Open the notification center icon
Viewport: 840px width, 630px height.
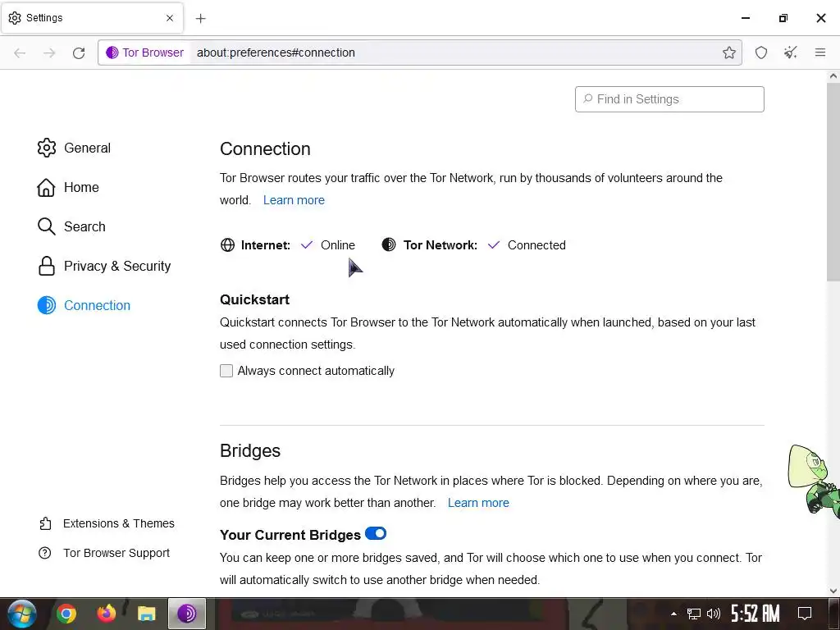[x=805, y=614]
